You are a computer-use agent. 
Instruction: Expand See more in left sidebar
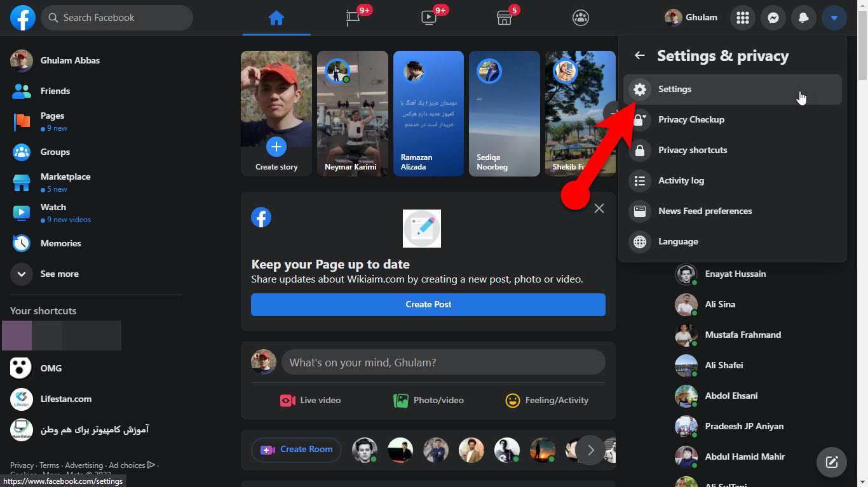coord(59,274)
